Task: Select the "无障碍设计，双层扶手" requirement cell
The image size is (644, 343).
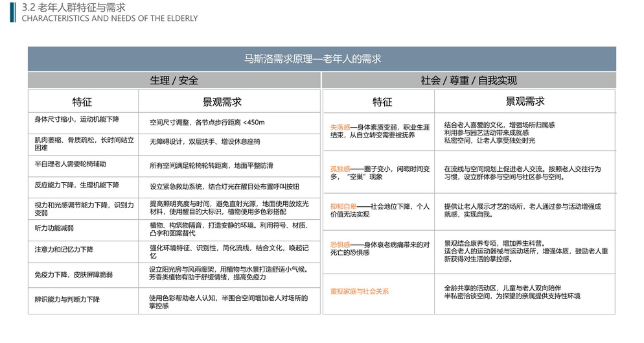Action: coord(204,141)
